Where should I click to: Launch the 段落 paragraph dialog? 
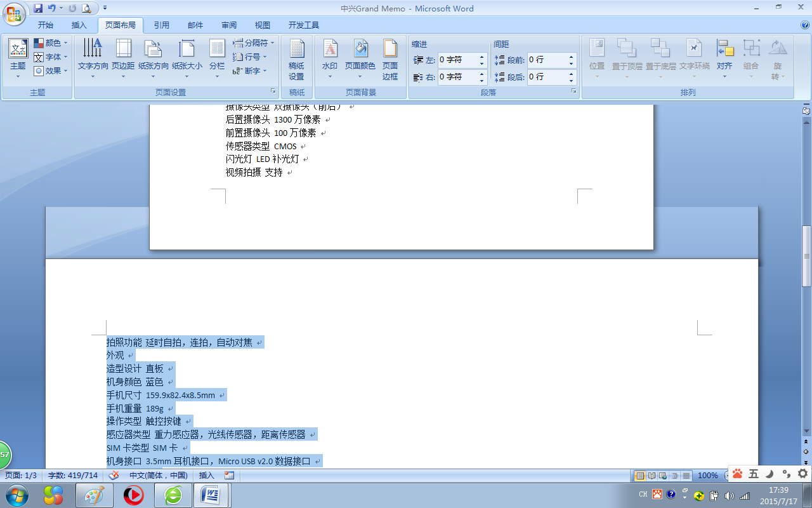574,92
